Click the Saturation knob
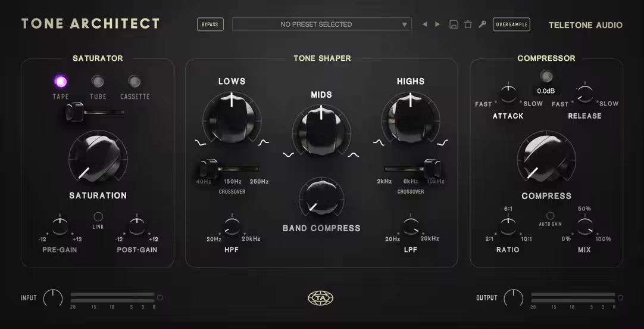 pyautogui.click(x=98, y=159)
